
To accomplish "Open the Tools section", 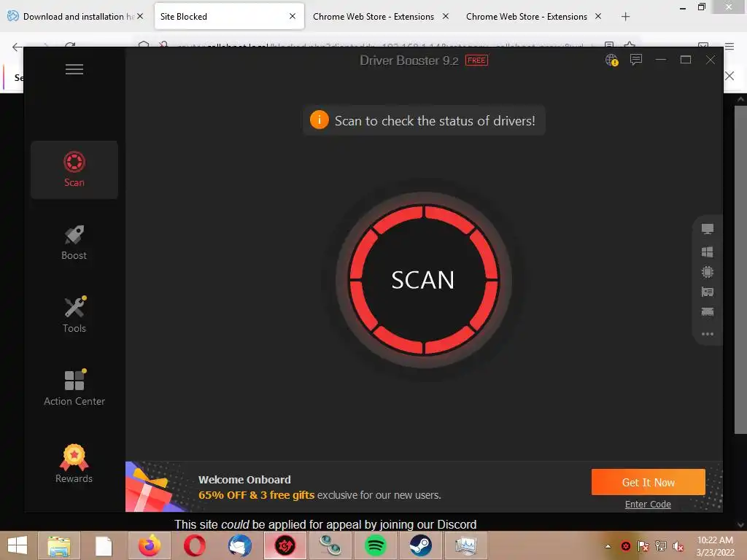I will 74,315.
